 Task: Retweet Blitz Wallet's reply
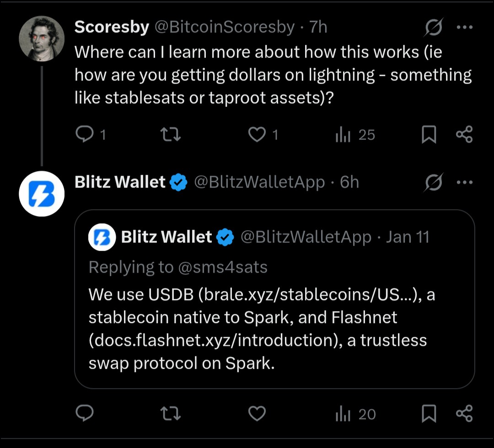click(172, 414)
